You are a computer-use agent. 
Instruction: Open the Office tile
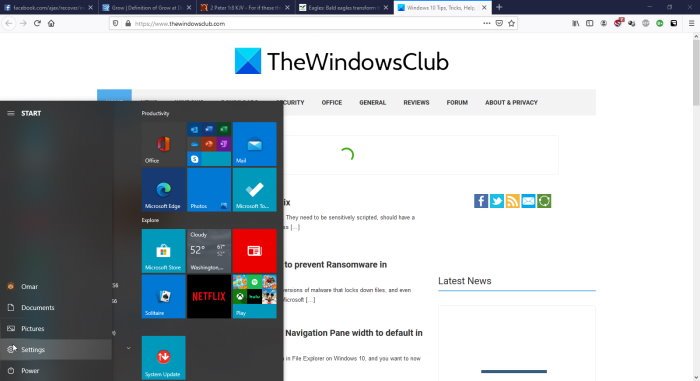(163, 144)
